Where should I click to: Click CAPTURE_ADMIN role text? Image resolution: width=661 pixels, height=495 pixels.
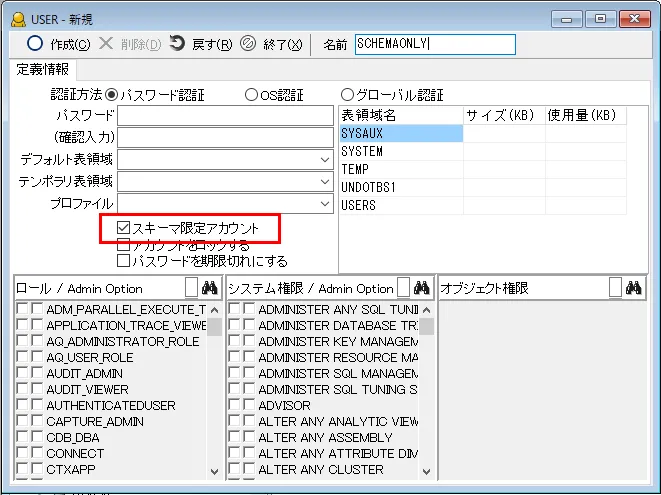pos(95,421)
